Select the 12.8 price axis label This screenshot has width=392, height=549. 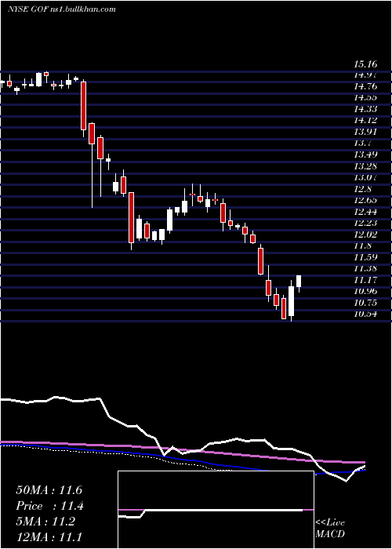[x=363, y=189]
